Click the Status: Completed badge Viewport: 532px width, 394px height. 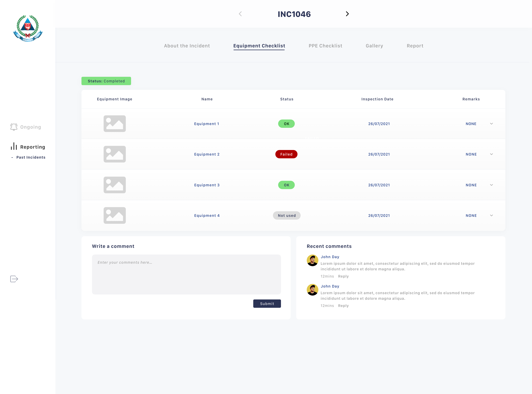click(x=106, y=81)
